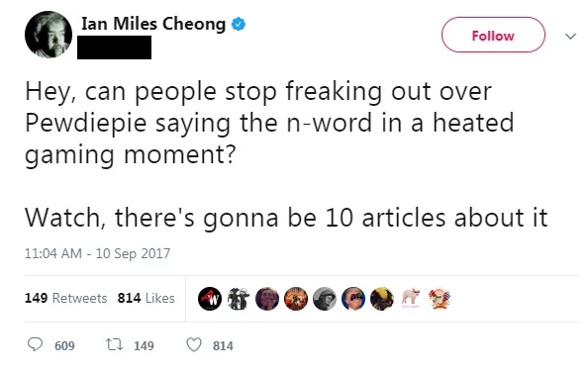Open the yellow-haired liker avatar

[x=382, y=299]
